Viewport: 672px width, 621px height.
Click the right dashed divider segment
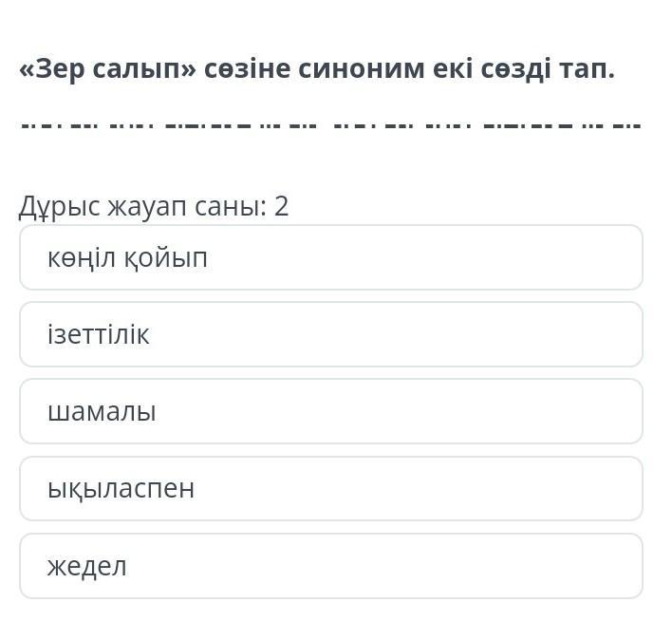(x=487, y=126)
